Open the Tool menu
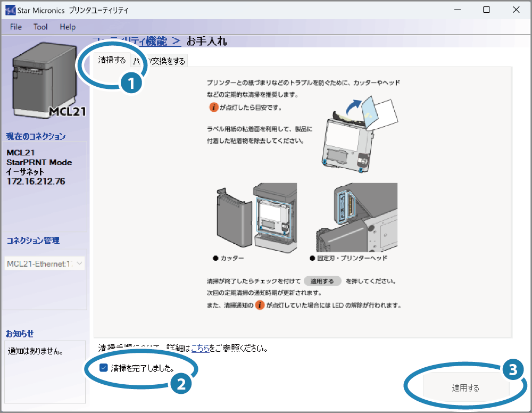This screenshot has width=532, height=413. point(40,27)
